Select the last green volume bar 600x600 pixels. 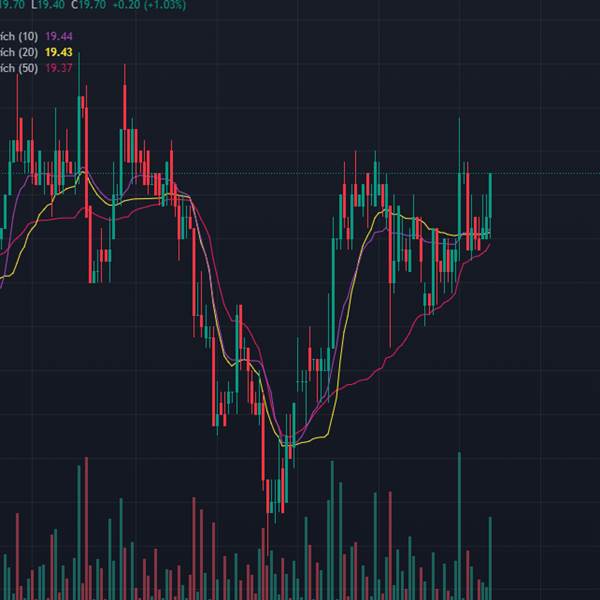(490, 558)
